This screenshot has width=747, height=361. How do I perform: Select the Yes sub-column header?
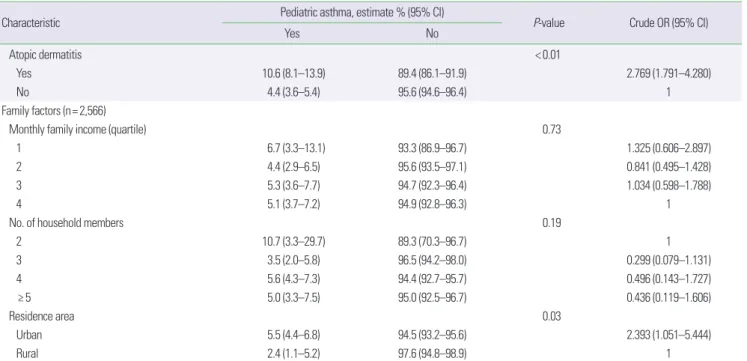[292, 33]
